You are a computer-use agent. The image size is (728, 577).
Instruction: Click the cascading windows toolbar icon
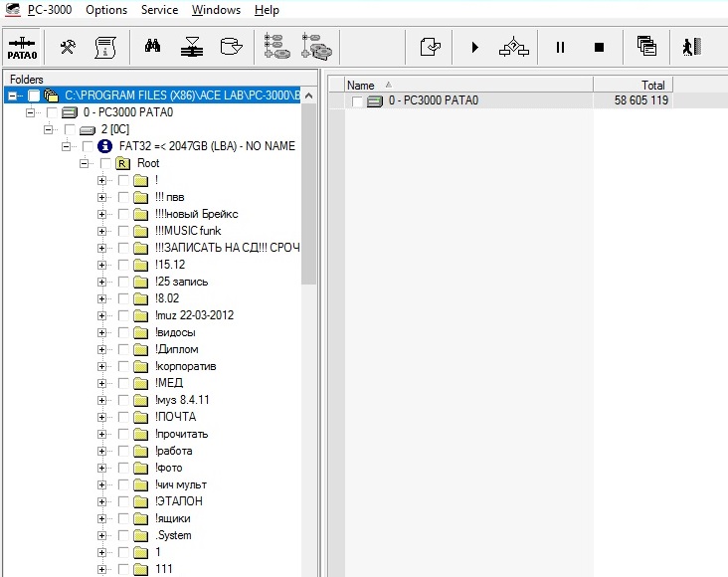point(646,47)
